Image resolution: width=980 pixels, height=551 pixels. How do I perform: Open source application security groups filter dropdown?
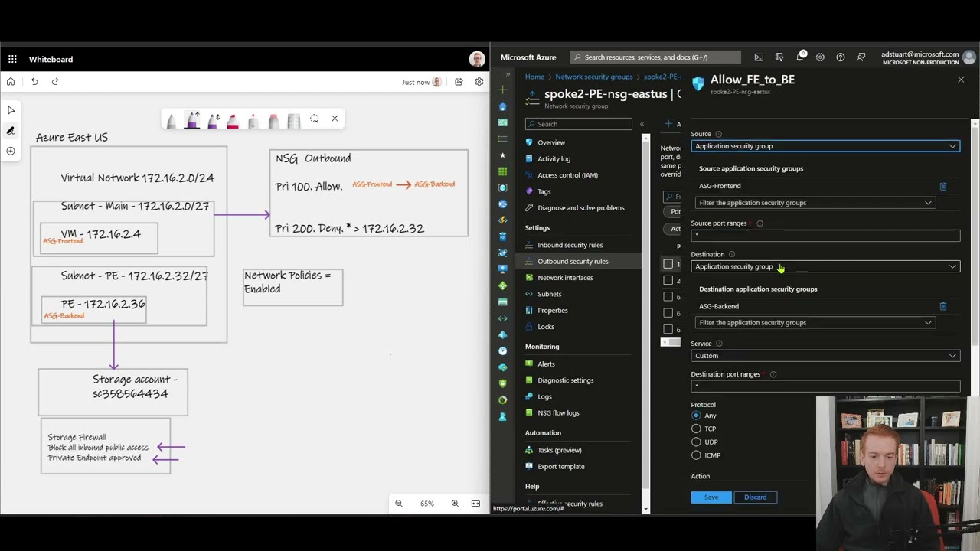[815, 203]
